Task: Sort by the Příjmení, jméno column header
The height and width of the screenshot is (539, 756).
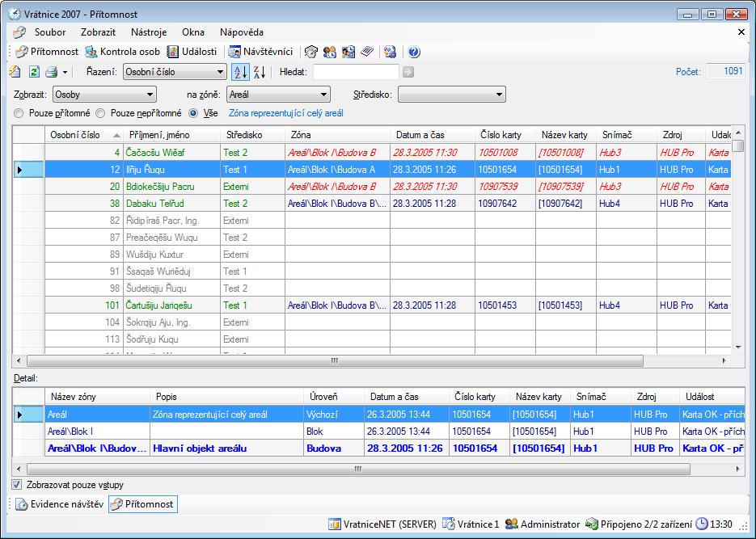Action: [x=172, y=135]
